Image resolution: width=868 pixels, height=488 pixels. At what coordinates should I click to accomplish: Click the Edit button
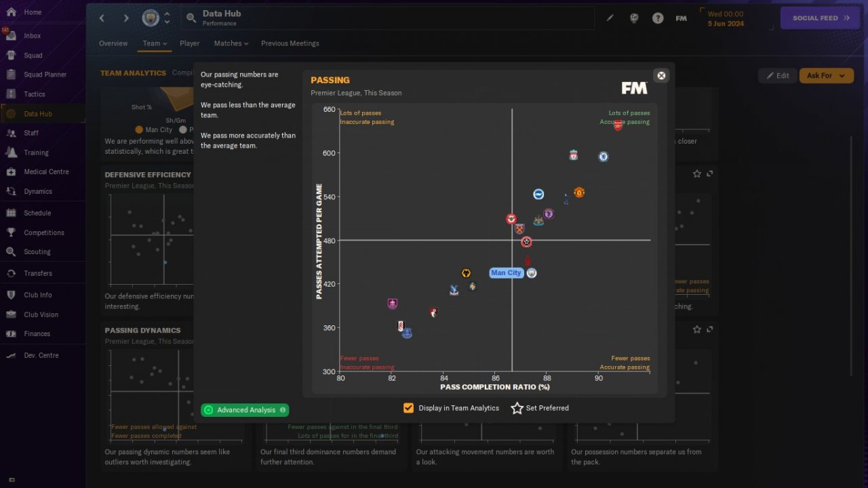coord(777,76)
